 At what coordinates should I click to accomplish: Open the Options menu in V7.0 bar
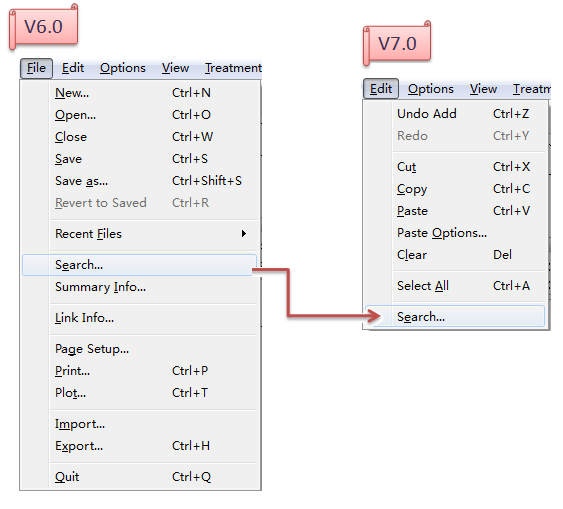431,89
